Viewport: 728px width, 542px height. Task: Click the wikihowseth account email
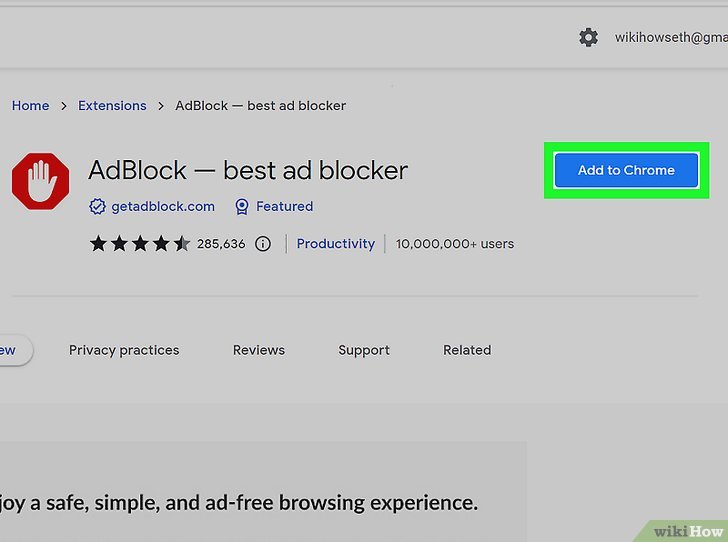pos(671,37)
